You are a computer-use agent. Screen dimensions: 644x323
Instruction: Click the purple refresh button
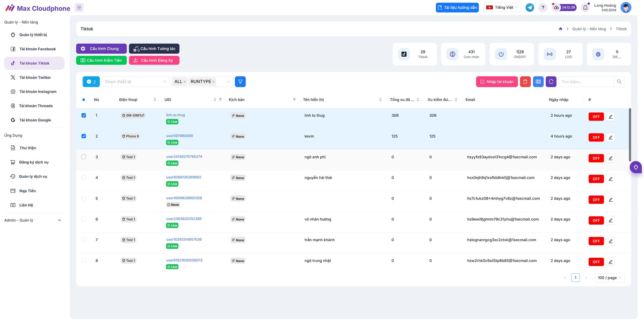pyautogui.click(x=551, y=82)
